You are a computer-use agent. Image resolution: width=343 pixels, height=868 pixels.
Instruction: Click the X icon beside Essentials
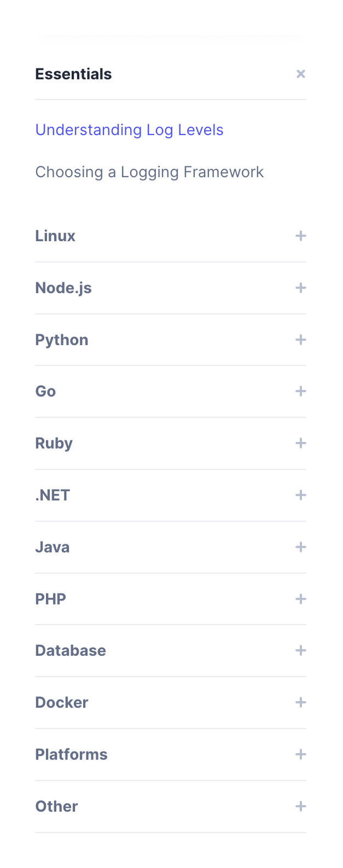(300, 74)
